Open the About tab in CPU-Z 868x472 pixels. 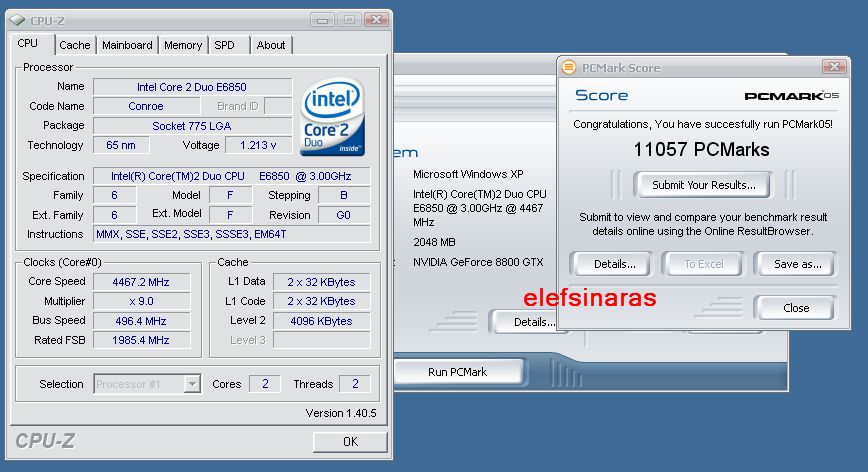(271, 45)
